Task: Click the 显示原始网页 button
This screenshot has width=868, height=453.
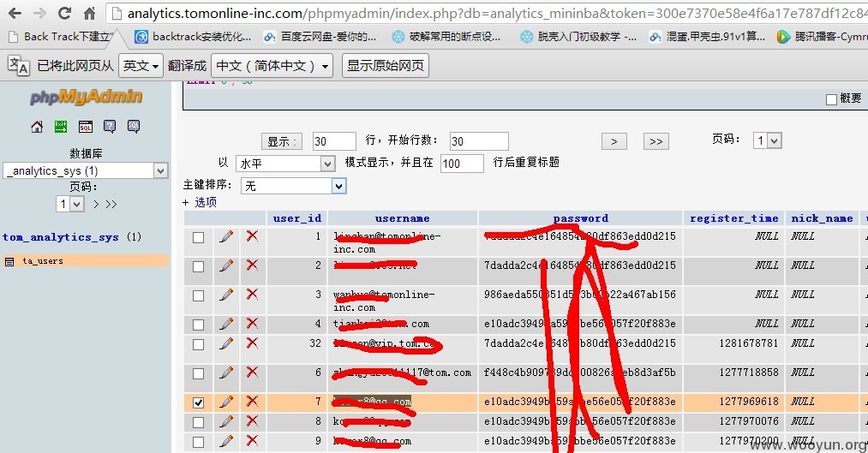Action: coord(386,66)
